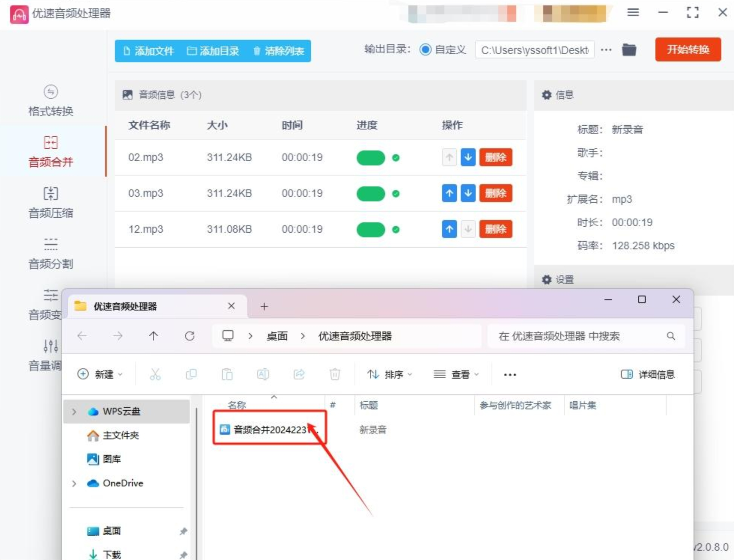Click 优速音频处理器 in the address breadcrumb
Image resolution: width=734 pixels, height=560 pixels.
click(355, 336)
